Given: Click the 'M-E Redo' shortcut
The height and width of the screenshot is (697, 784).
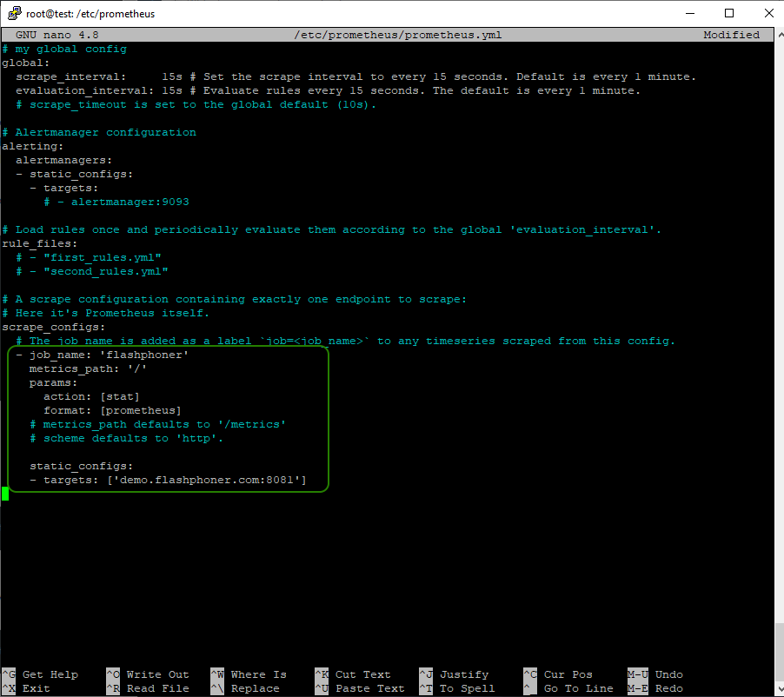Looking at the screenshot, I should coord(655,688).
